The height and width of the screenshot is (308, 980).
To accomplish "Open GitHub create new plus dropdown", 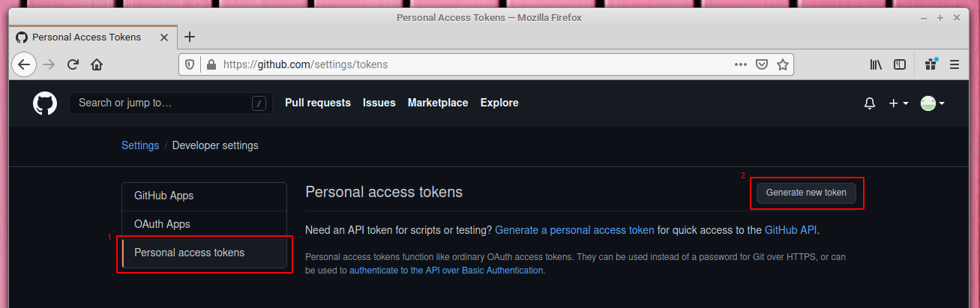I will click(898, 103).
